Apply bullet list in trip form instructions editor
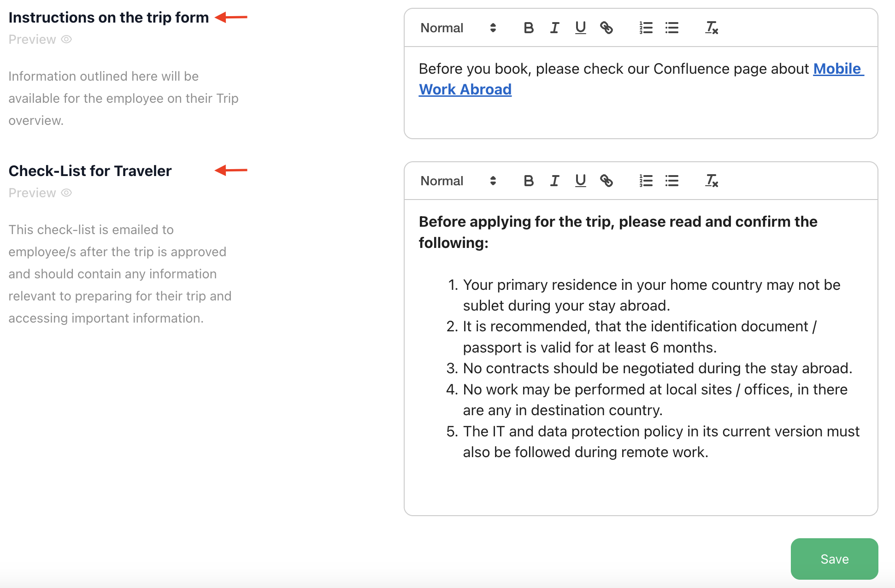895x588 pixels. tap(671, 28)
